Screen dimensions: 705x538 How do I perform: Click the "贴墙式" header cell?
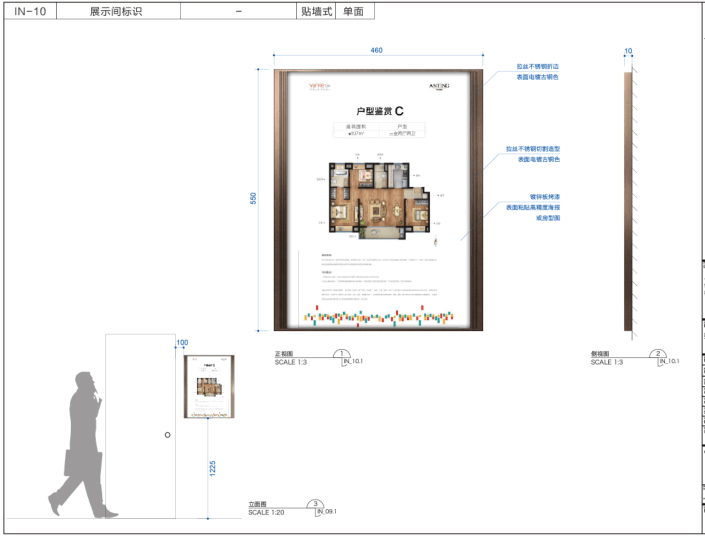point(317,11)
